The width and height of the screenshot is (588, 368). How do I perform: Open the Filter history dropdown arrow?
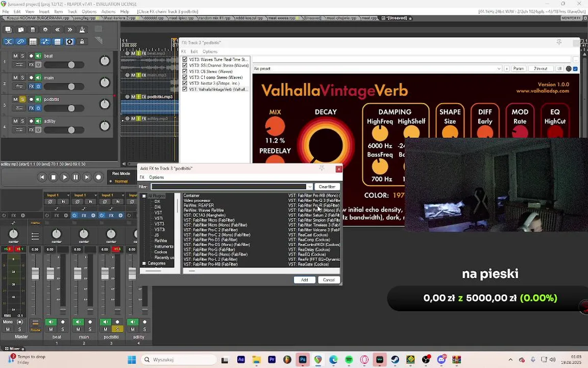click(x=309, y=187)
